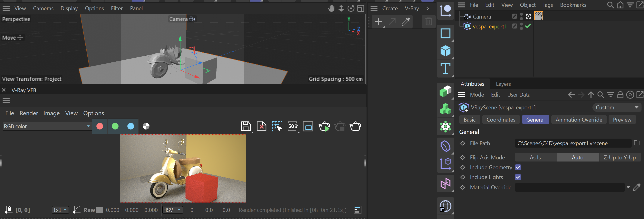Expand the HSV color mode dropdown
This screenshot has height=219, width=644.
point(172,210)
